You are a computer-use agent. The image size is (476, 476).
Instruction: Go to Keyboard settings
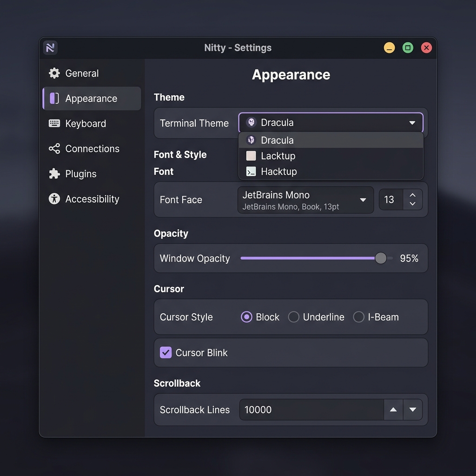92,123
